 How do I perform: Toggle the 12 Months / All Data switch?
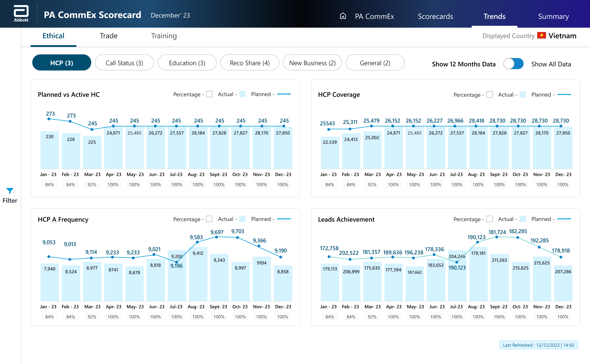(513, 64)
